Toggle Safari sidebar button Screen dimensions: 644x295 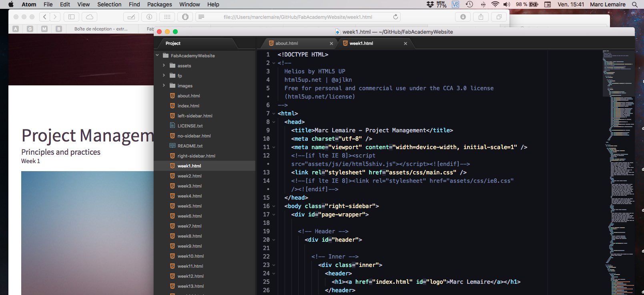71,17
